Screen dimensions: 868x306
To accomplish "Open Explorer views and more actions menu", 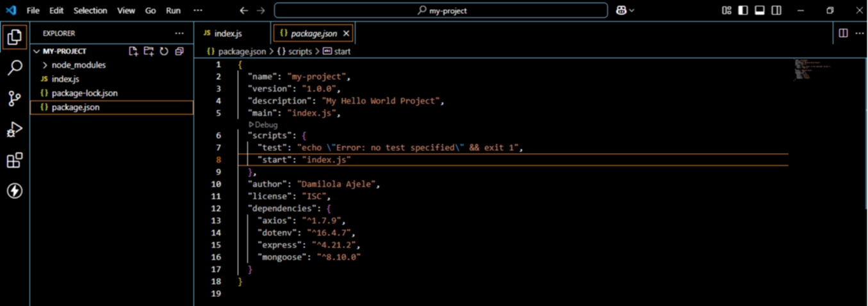I will tap(179, 33).
